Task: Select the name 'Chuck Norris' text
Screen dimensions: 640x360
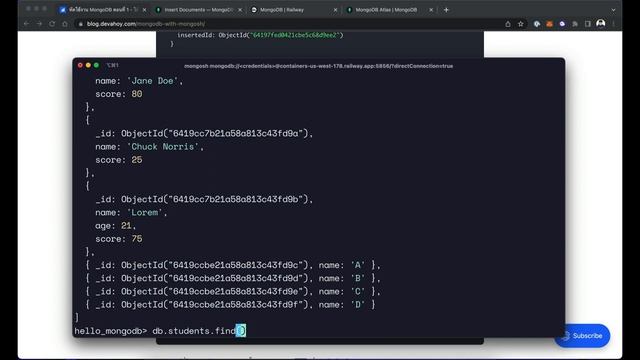Action: pos(162,147)
